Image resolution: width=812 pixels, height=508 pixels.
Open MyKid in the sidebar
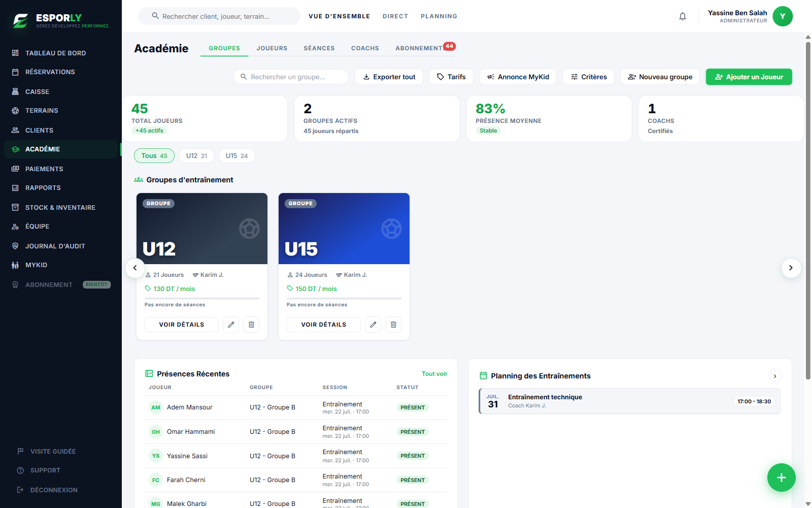pos(61,265)
